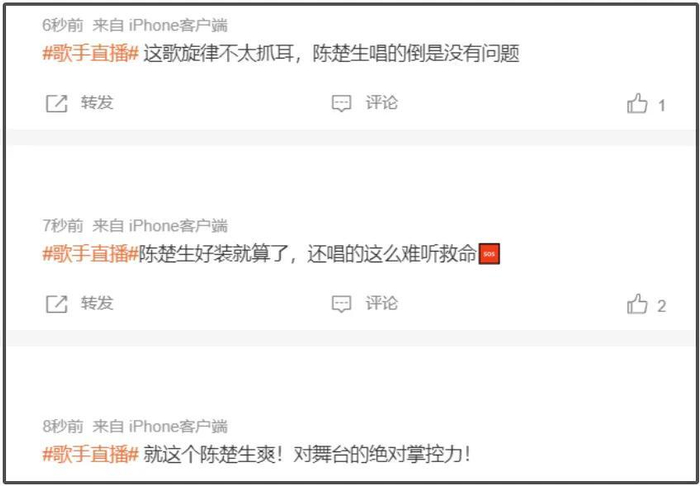The image size is (700, 486).
Task: Click the 8秒前 timestamp
Action: (63, 426)
